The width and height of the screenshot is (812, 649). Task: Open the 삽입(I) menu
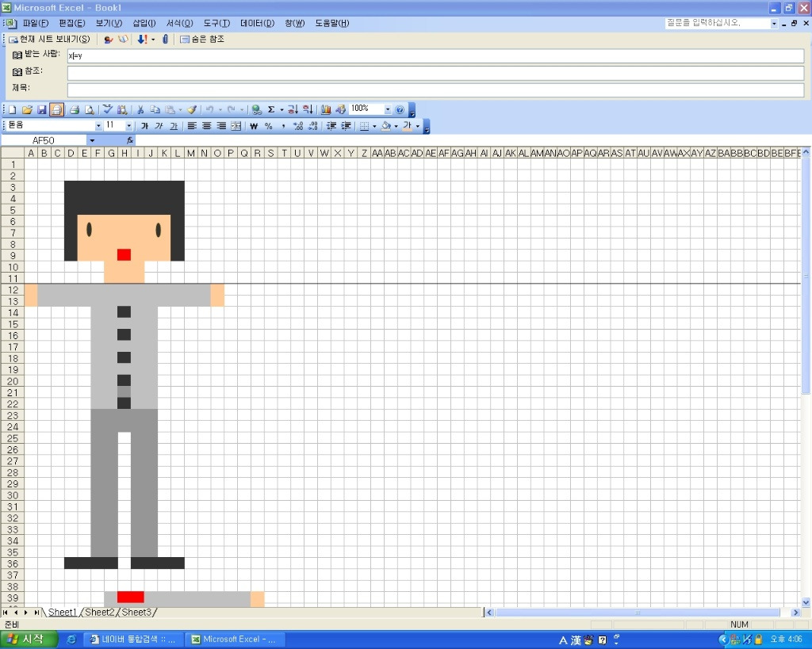pos(144,23)
